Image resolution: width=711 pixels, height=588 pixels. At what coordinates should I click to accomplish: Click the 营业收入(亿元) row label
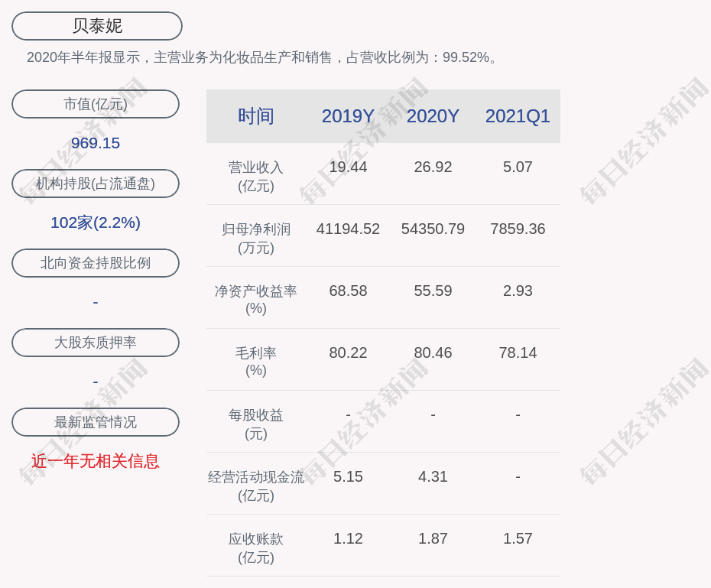tap(256, 177)
